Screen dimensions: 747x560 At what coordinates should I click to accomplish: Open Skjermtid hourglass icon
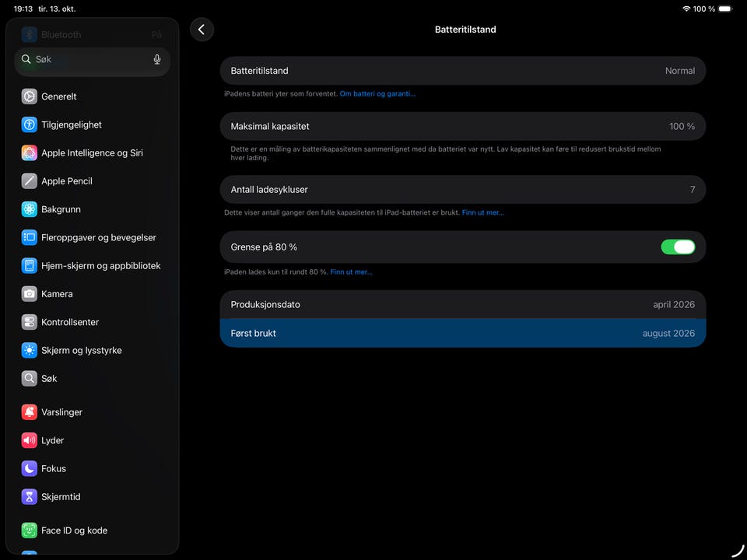click(x=29, y=497)
